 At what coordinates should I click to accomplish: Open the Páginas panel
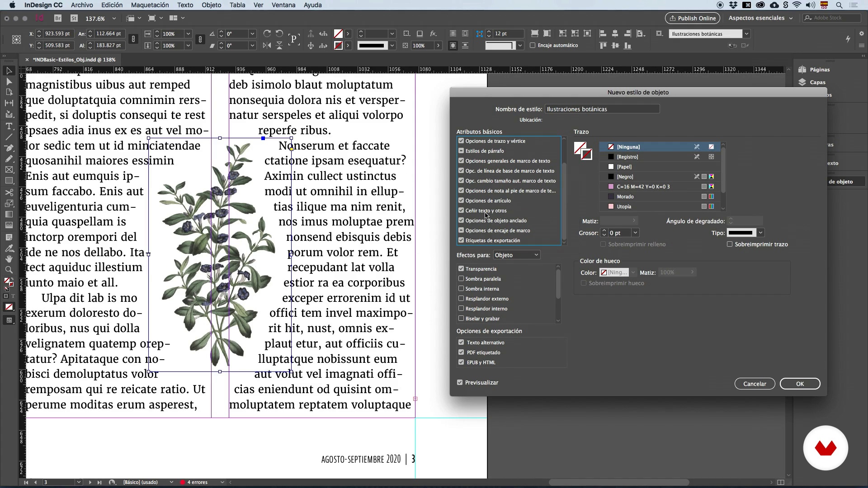pyautogui.click(x=814, y=70)
